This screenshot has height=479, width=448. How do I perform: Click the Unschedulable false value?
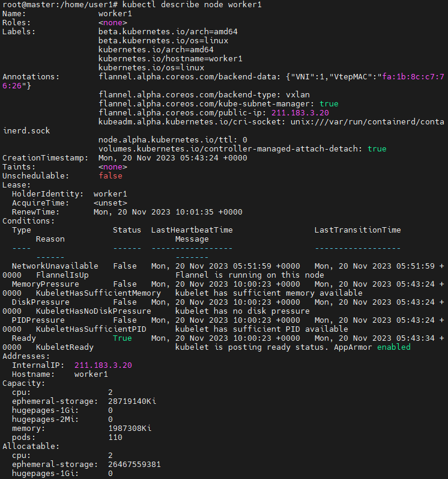pos(110,175)
